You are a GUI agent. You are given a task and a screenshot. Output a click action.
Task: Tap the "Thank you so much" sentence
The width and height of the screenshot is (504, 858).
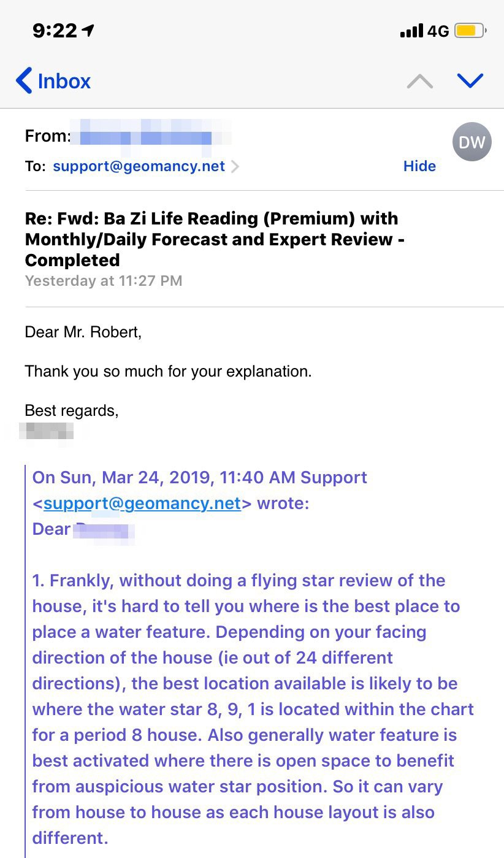(168, 371)
